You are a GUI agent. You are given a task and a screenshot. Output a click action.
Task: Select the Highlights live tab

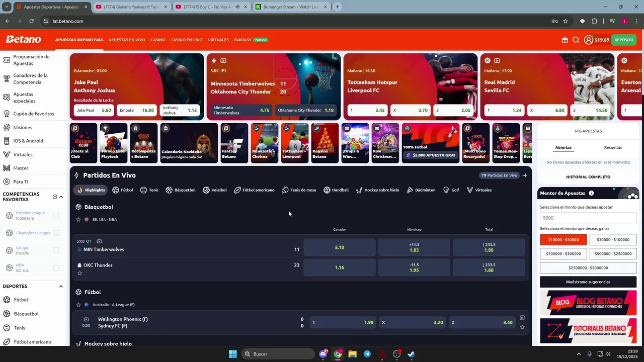click(x=91, y=190)
